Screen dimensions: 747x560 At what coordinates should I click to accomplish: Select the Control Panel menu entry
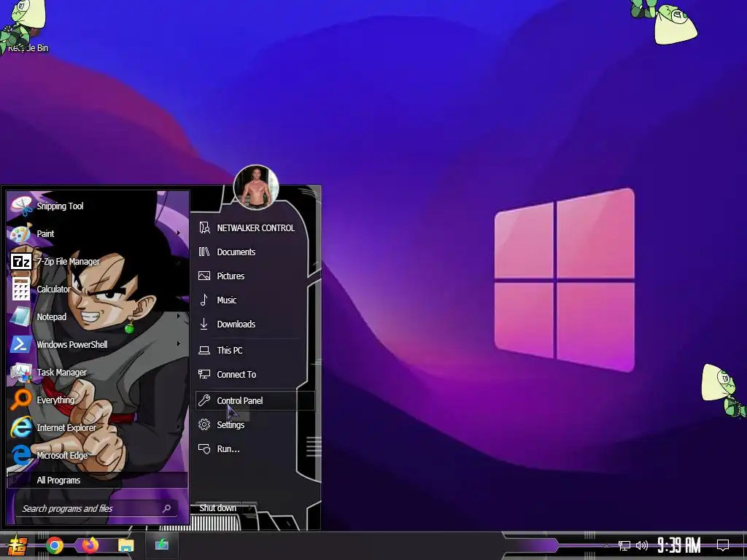[x=255, y=400]
